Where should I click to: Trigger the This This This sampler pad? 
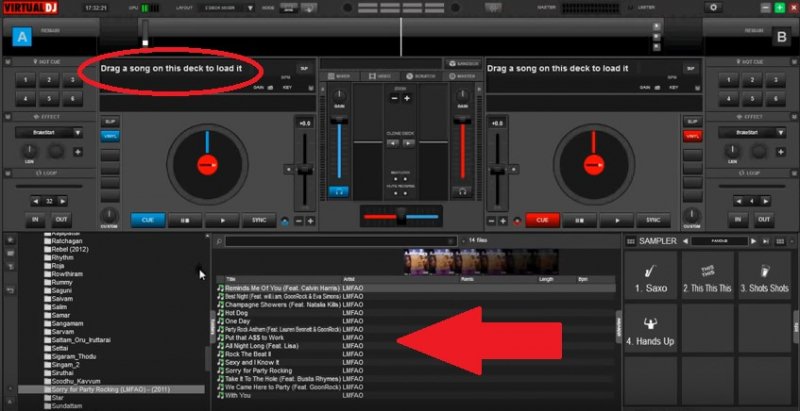click(x=707, y=276)
